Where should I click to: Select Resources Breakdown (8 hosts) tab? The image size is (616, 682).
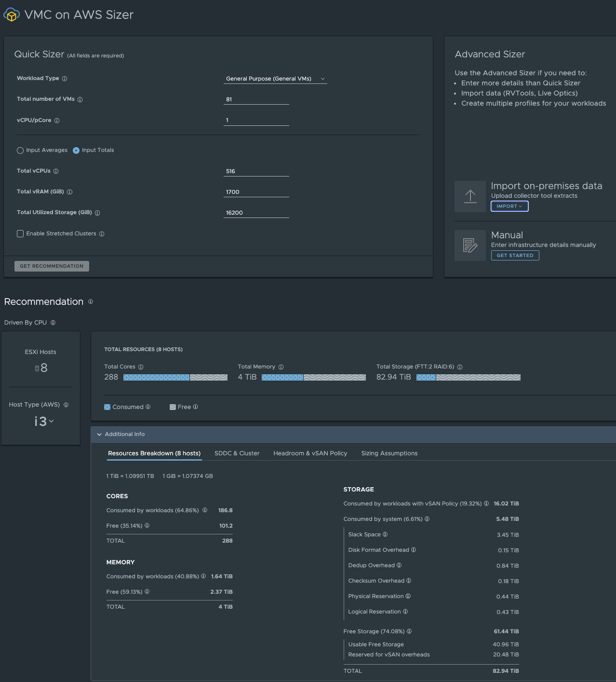point(154,453)
